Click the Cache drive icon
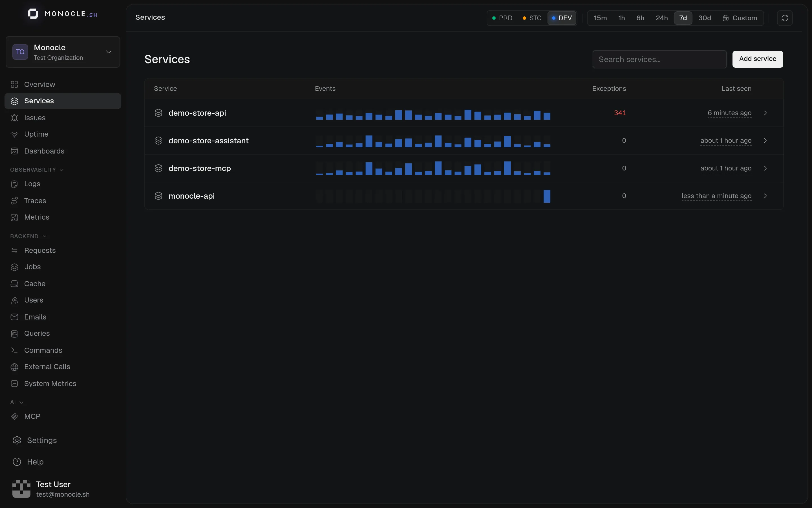Viewport: 812px width, 508px height. (14, 284)
